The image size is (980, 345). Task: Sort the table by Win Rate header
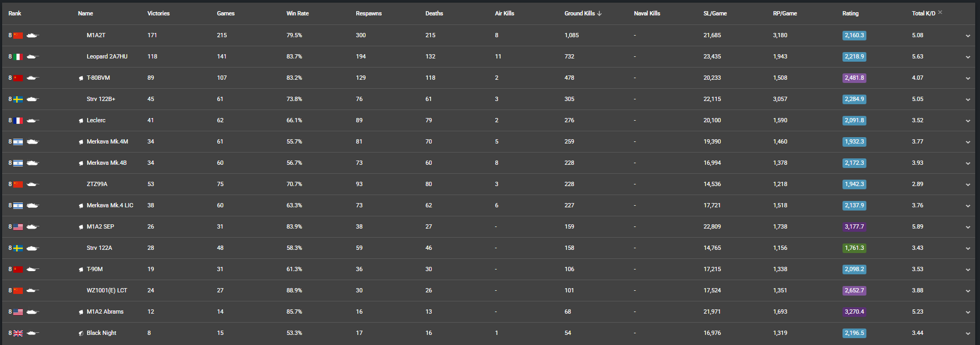point(297,13)
